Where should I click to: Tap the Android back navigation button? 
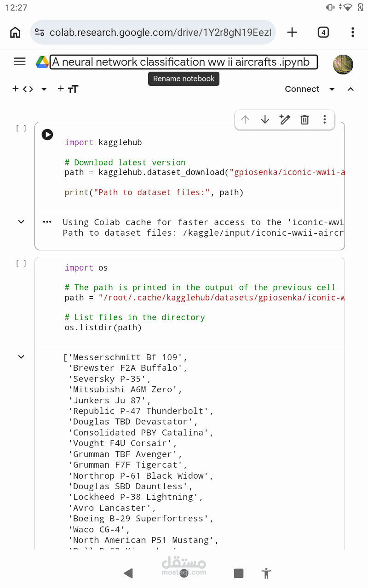click(128, 573)
